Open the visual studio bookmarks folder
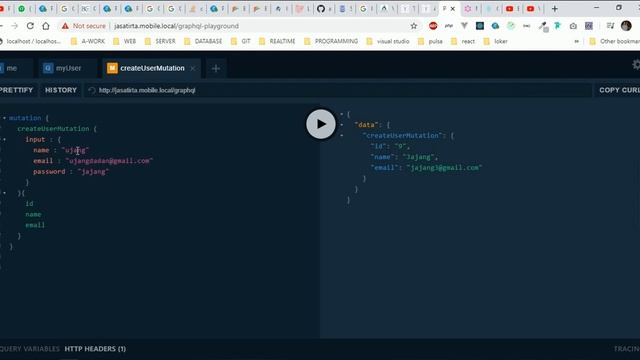The height and width of the screenshot is (360, 640). [x=388, y=41]
